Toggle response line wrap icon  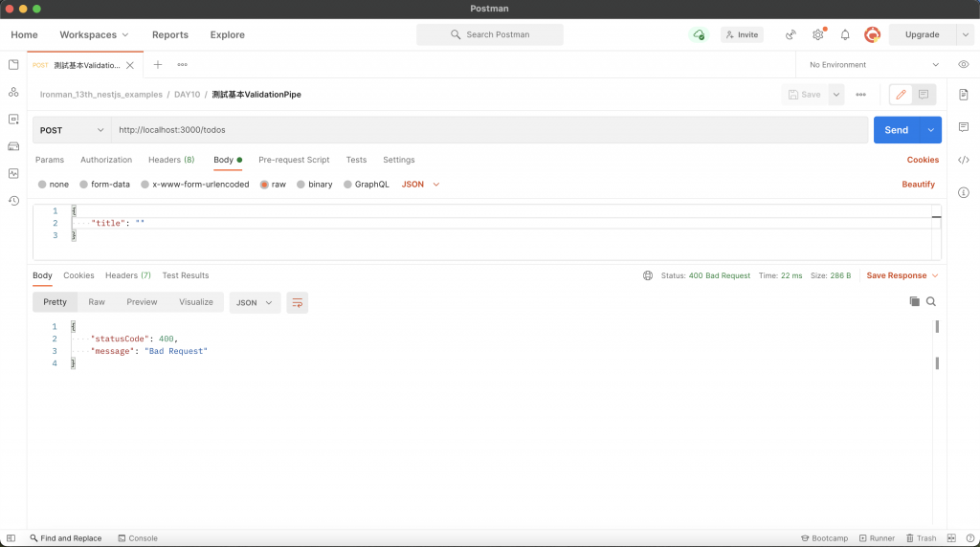(x=297, y=303)
